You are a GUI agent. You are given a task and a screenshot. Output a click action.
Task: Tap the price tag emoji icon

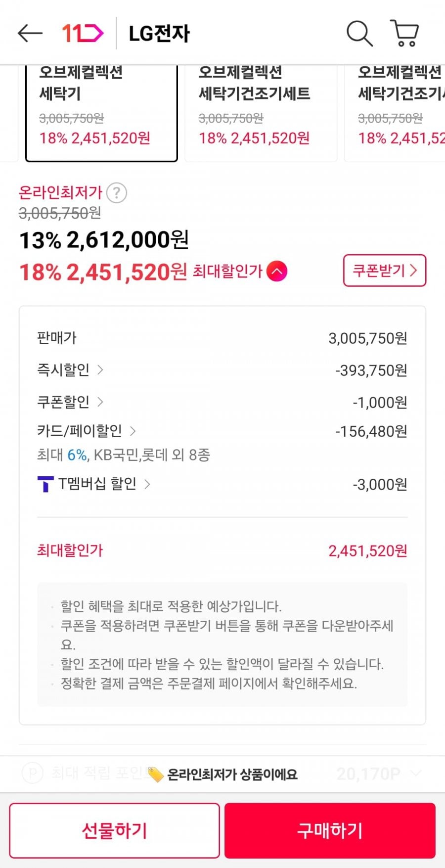(155, 775)
